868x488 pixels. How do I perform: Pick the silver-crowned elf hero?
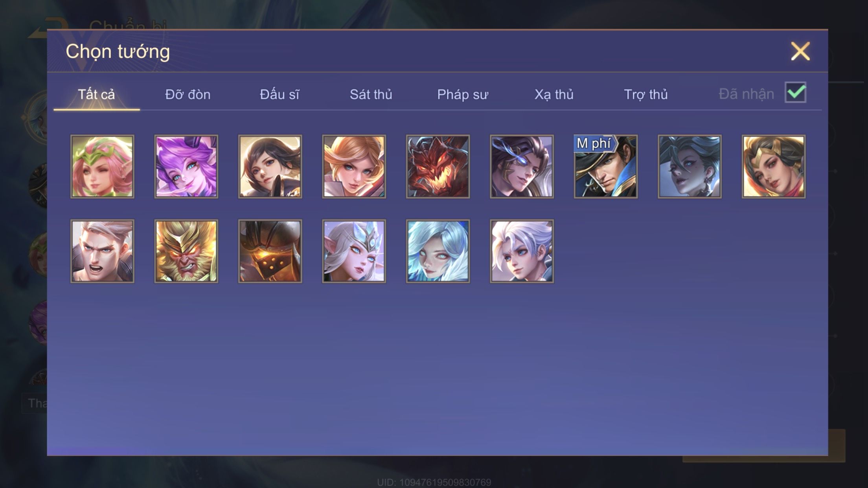354,251
